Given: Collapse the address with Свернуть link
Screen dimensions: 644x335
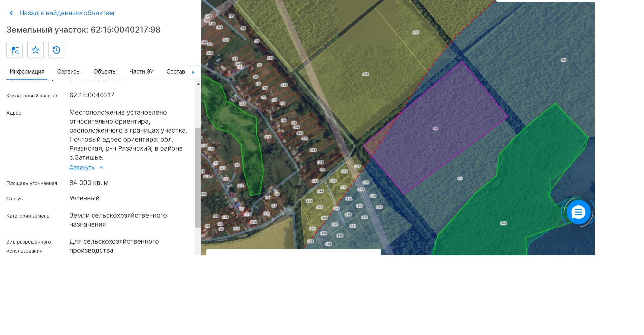Looking at the screenshot, I should coord(82,167).
